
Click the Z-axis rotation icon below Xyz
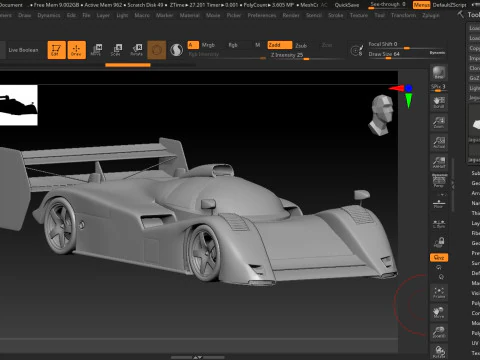[441, 277]
